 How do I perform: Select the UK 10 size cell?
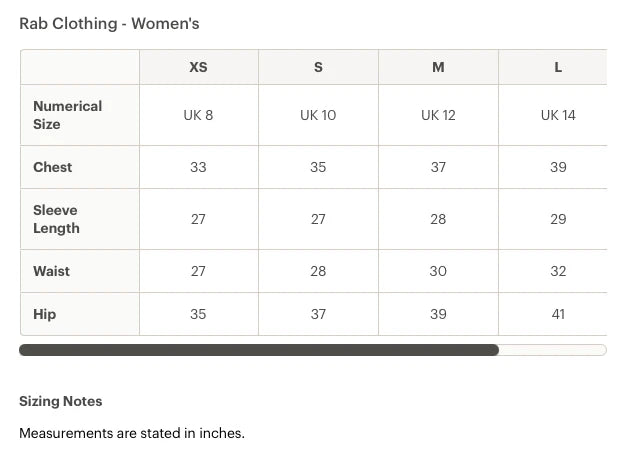point(318,115)
